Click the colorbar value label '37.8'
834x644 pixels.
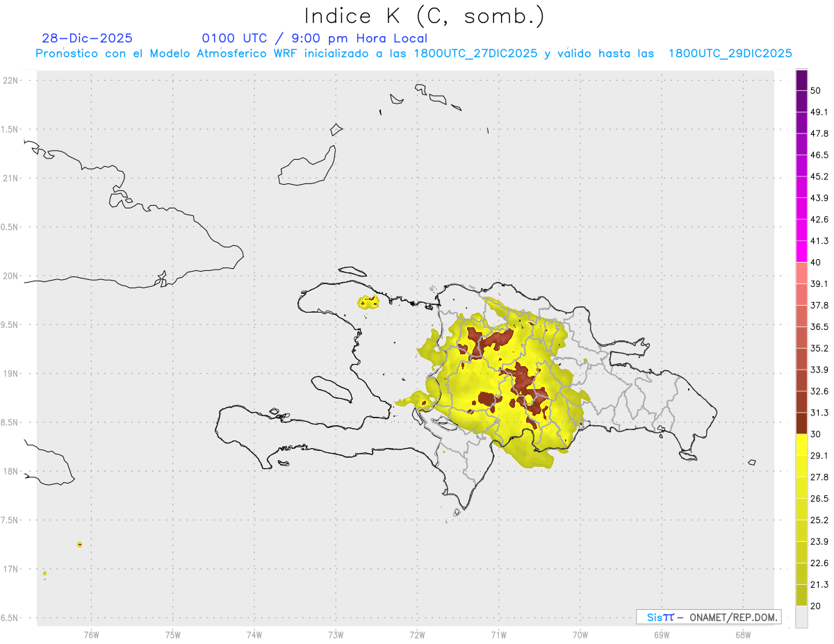tap(819, 306)
